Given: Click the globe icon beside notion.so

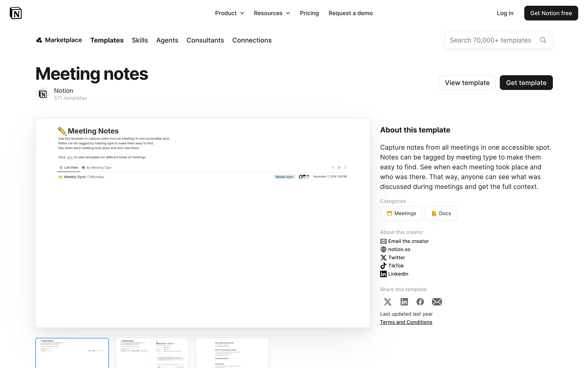Looking at the screenshot, I should click(x=383, y=249).
